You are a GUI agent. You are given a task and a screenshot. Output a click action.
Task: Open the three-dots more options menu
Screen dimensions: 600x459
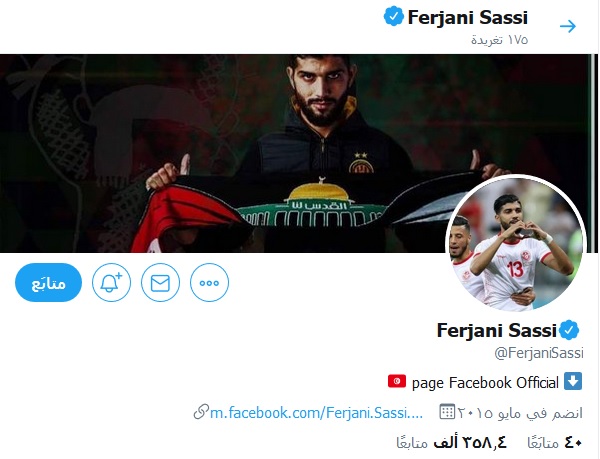point(209,283)
